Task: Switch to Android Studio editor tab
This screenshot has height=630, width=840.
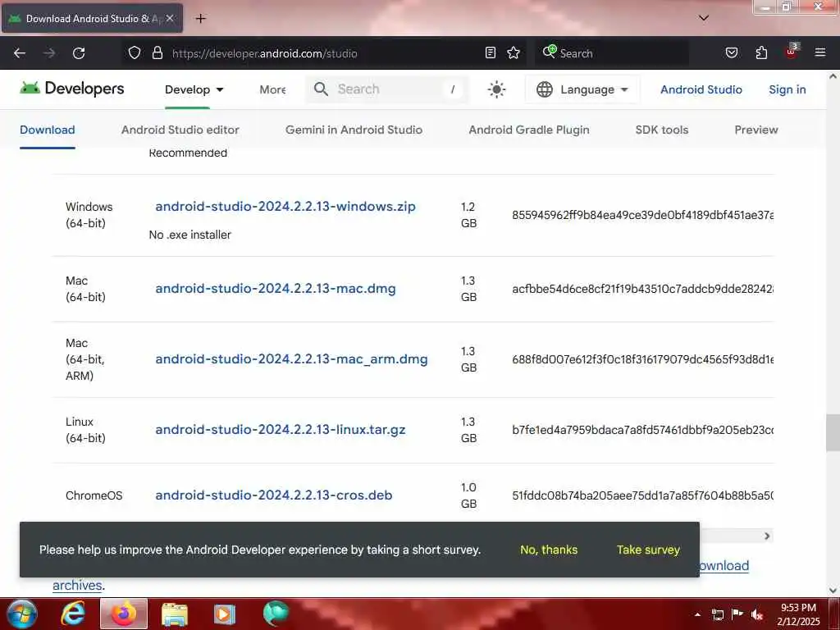Action: pos(180,130)
